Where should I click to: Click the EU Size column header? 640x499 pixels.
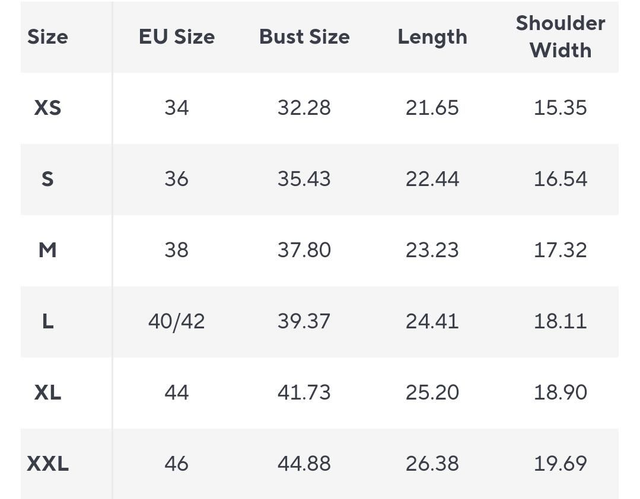176,37
